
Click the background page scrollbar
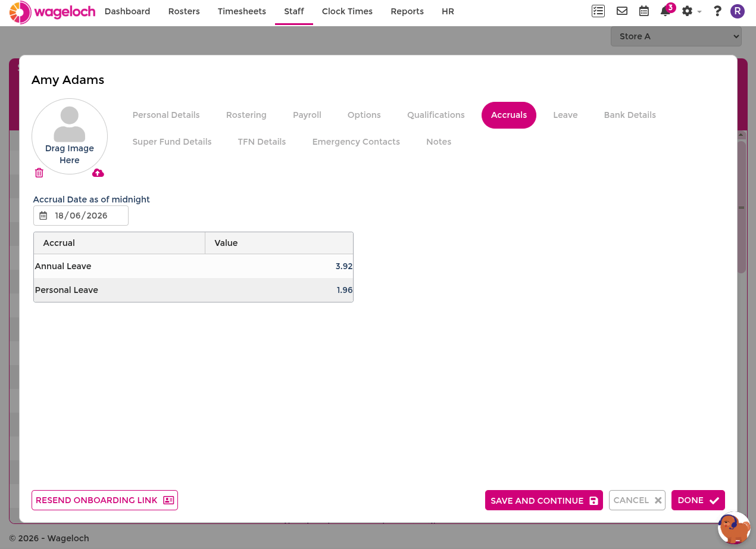(x=742, y=207)
